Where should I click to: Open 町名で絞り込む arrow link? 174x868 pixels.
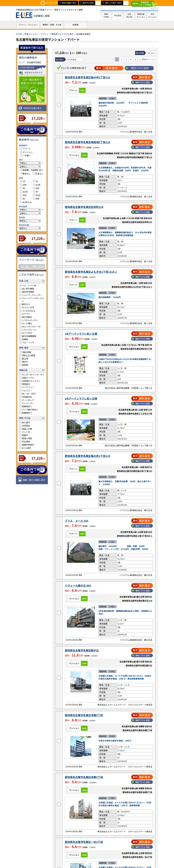tap(32, 67)
